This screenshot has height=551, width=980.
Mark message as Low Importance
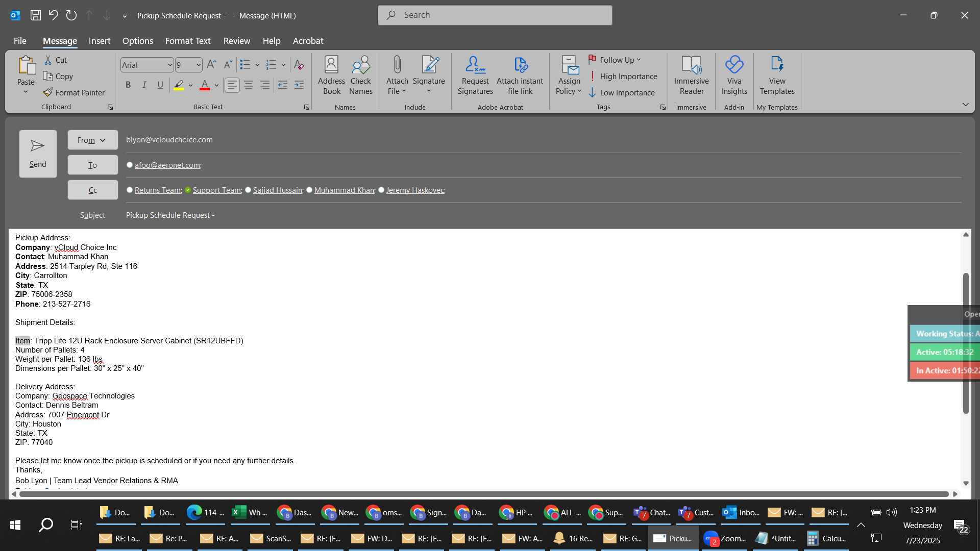click(x=622, y=92)
